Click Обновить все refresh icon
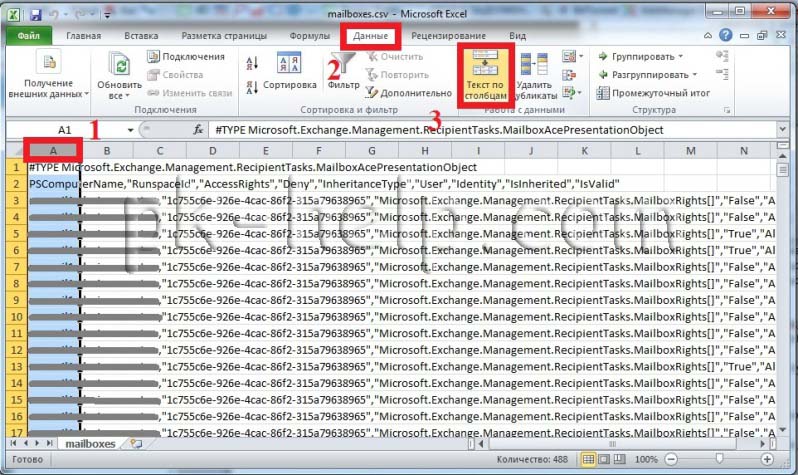 pos(120,64)
